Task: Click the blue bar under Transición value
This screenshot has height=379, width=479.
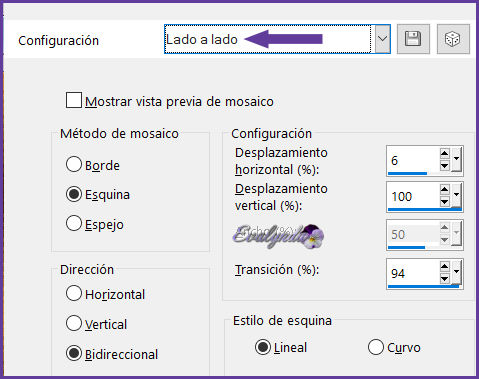Action: [423, 286]
